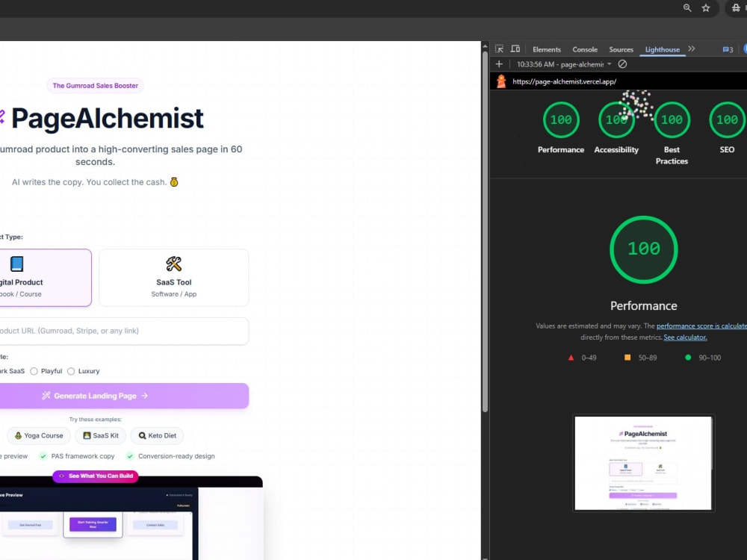Viewport: 747px width, 560px height.
Task: Open the 3 issues counter badge
Action: coord(728,49)
